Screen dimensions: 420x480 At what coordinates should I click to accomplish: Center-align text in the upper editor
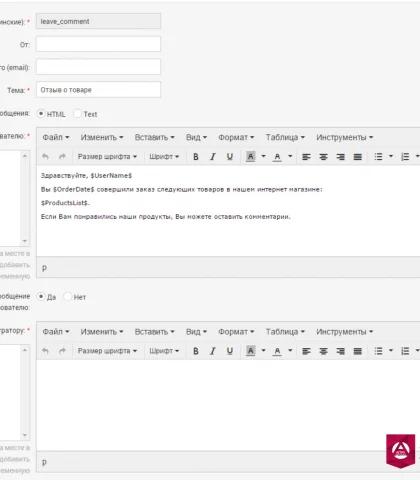tap(323, 157)
